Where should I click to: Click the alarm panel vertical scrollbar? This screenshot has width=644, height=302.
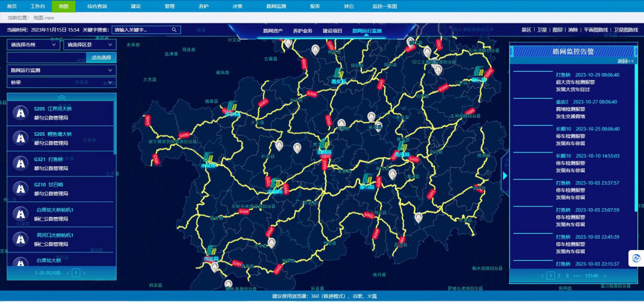637,138
